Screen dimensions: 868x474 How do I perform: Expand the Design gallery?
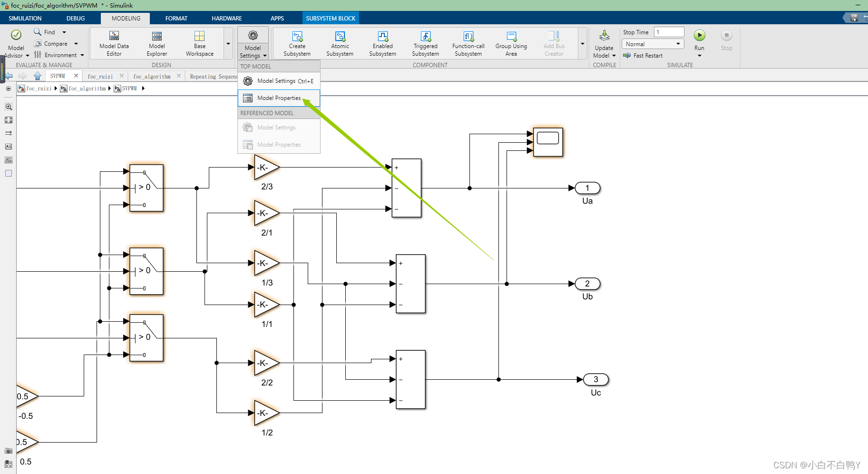pos(228,43)
